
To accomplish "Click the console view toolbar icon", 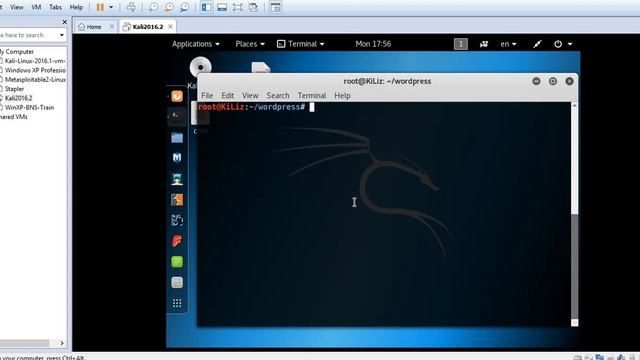I will tap(276, 7).
